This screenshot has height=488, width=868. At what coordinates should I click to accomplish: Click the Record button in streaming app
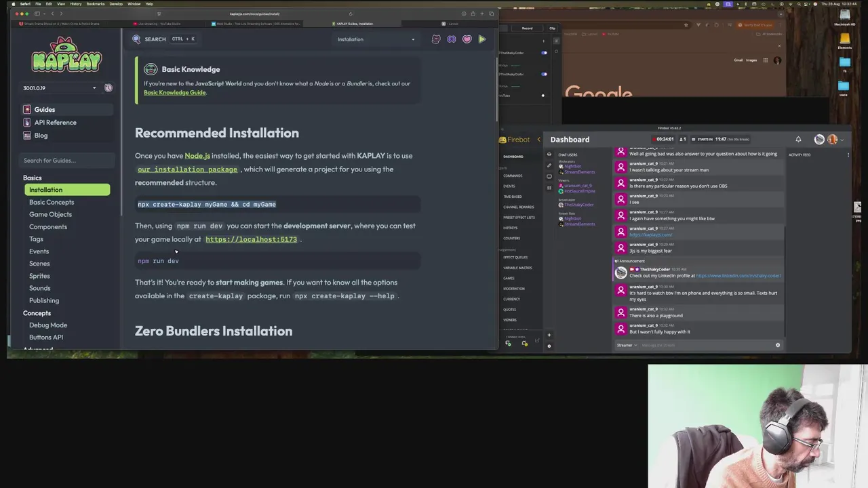click(x=527, y=28)
